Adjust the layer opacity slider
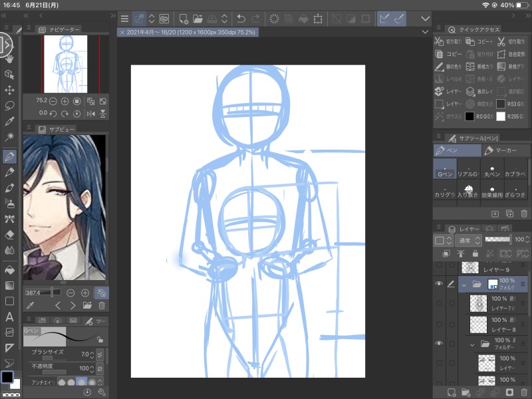532x399 pixels. (497, 239)
